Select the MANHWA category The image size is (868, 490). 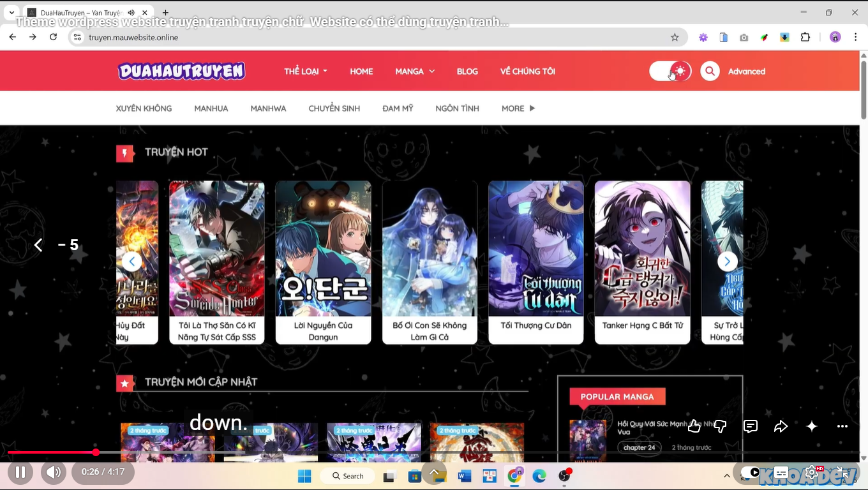[268, 108]
